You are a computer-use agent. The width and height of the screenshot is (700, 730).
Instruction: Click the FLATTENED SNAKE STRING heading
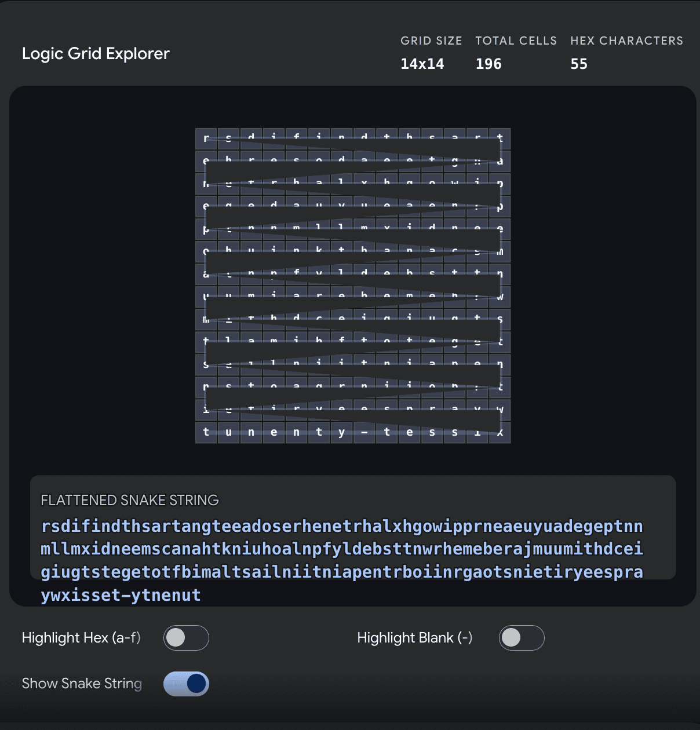[x=130, y=500]
